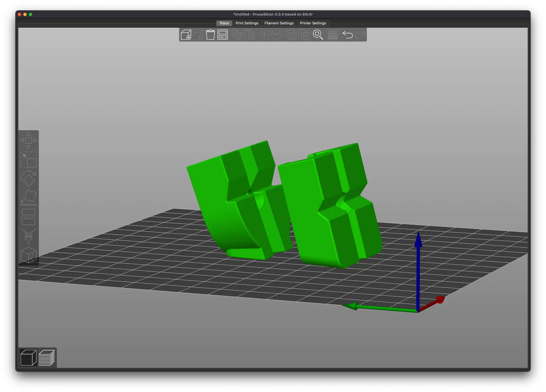The width and height of the screenshot is (546, 392).
Task: Maximize the PrusaSlicer window
Action: pos(30,14)
